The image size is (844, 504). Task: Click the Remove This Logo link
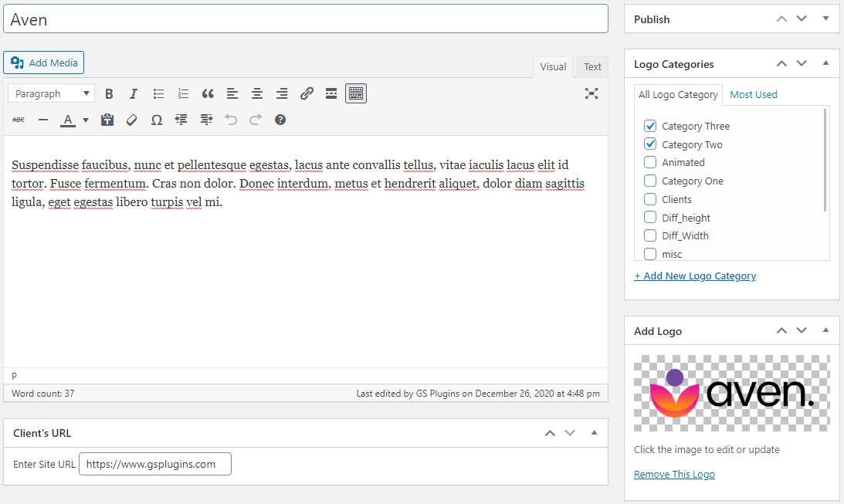pyautogui.click(x=674, y=475)
